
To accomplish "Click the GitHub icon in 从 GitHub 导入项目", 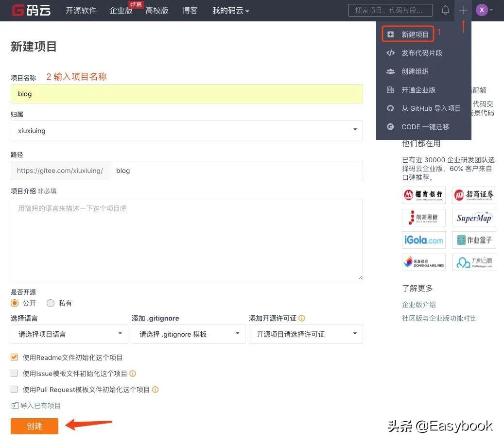I will pyautogui.click(x=390, y=108).
